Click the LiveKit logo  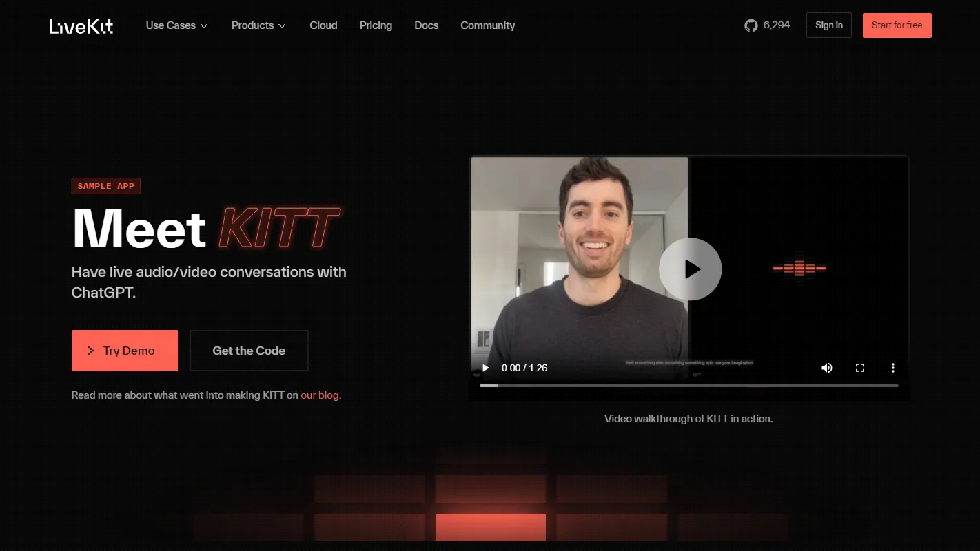click(x=81, y=26)
